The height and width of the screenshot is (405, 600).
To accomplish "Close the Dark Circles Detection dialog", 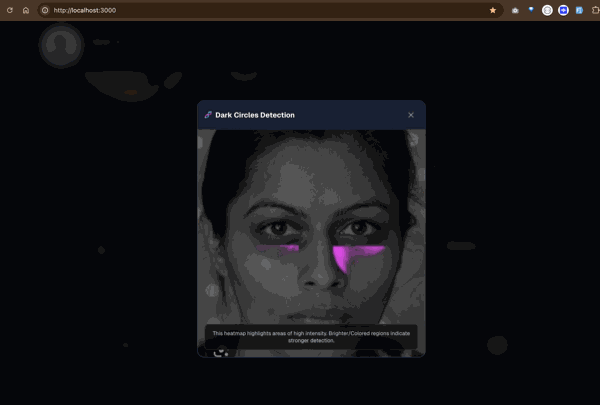I will (x=411, y=115).
